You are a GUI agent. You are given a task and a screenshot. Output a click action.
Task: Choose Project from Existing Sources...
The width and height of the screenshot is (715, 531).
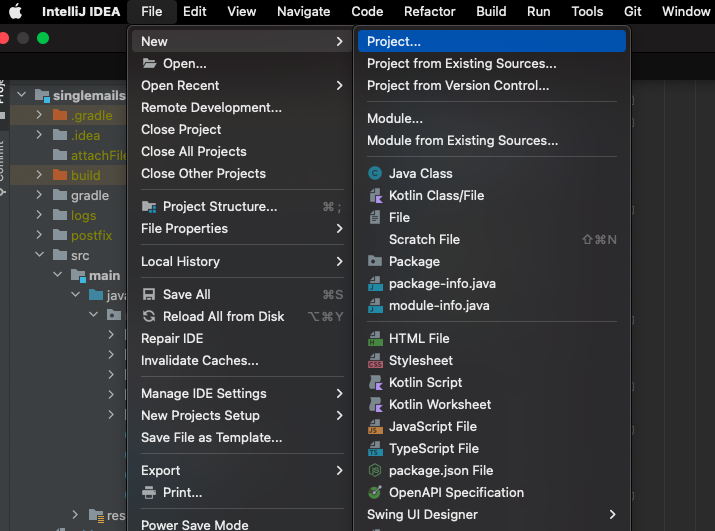pos(492,63)
